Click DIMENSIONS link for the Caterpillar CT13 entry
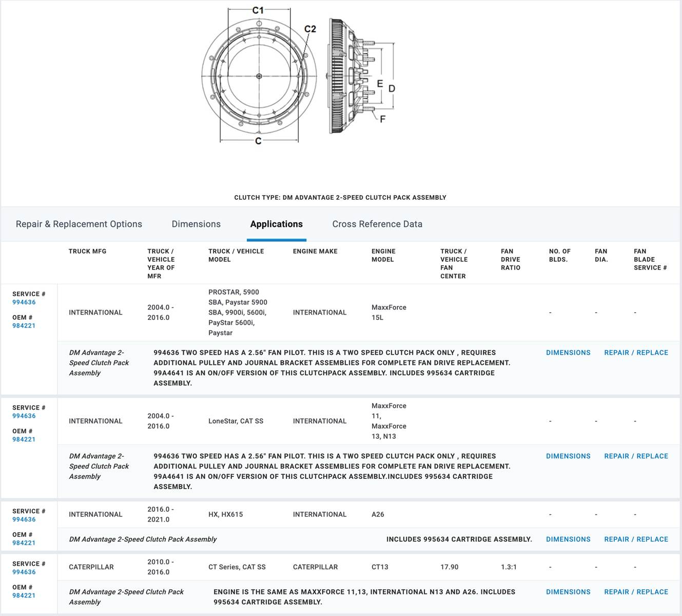682x616 pixels. point(568,592)
